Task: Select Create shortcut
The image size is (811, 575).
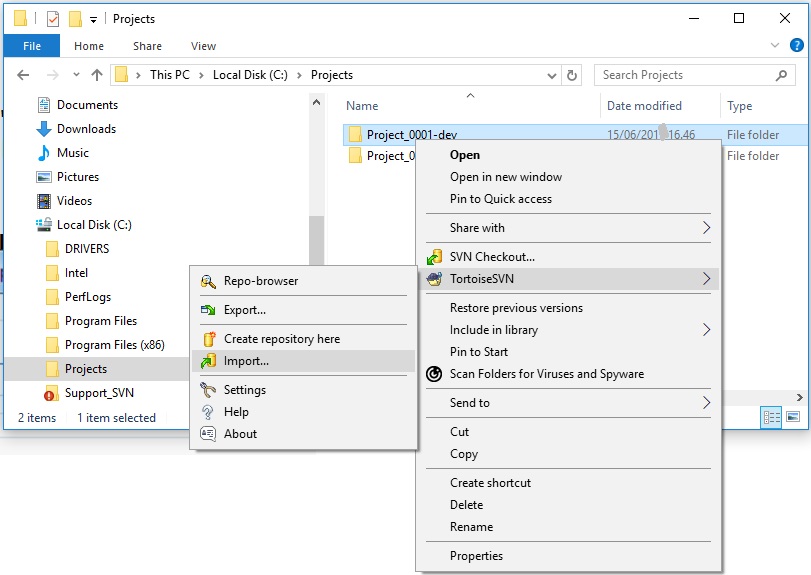Action: click(568, 483)
